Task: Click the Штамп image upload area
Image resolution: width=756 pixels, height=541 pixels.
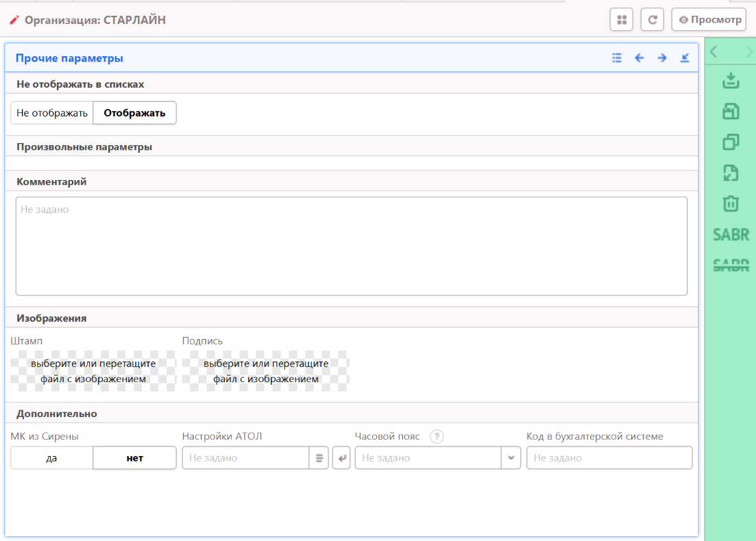Action: coord(93,371)
